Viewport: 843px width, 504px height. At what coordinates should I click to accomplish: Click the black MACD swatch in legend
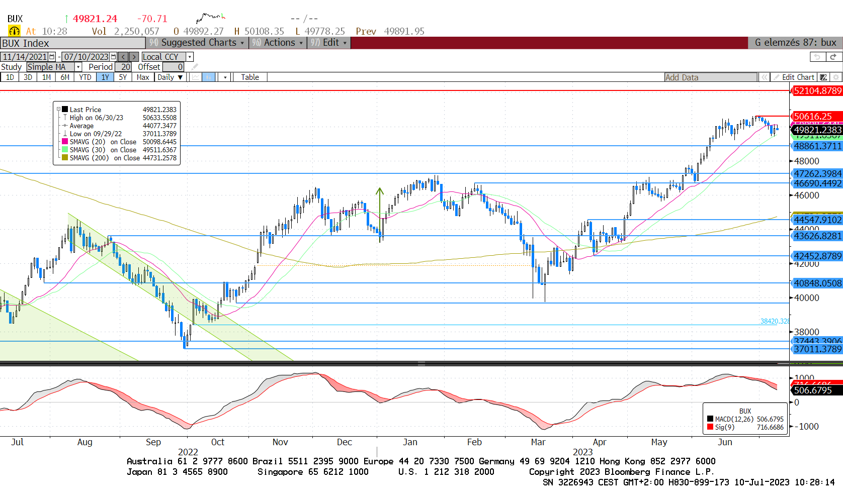pyautogui.click(x=710, y=419)
